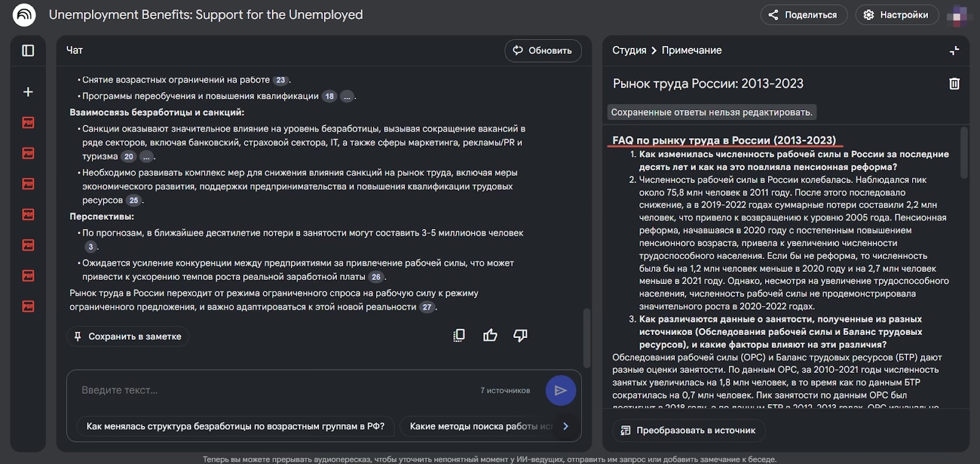Select the Чат panel header
Screen dimensions: 980x464
click(75, 50)
